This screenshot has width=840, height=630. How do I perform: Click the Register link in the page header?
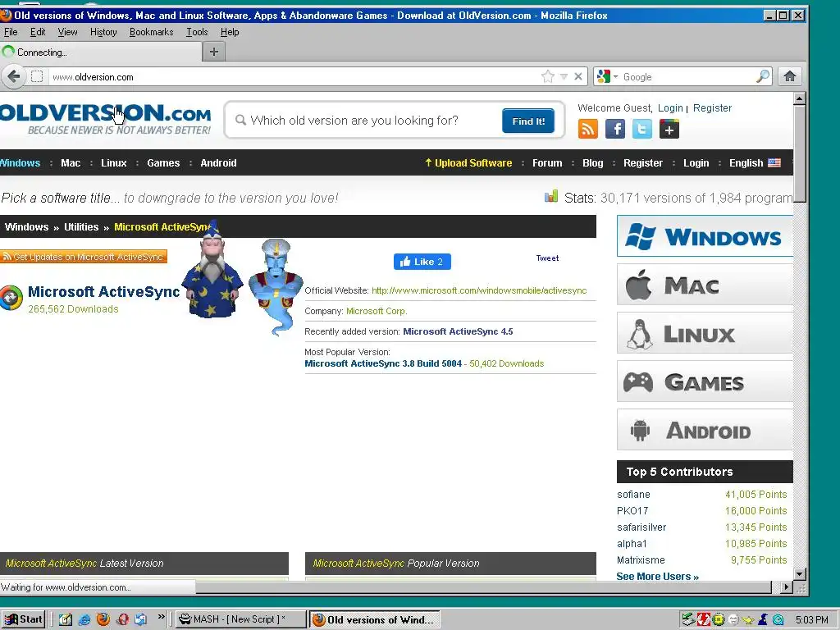(x=712, y=107)
